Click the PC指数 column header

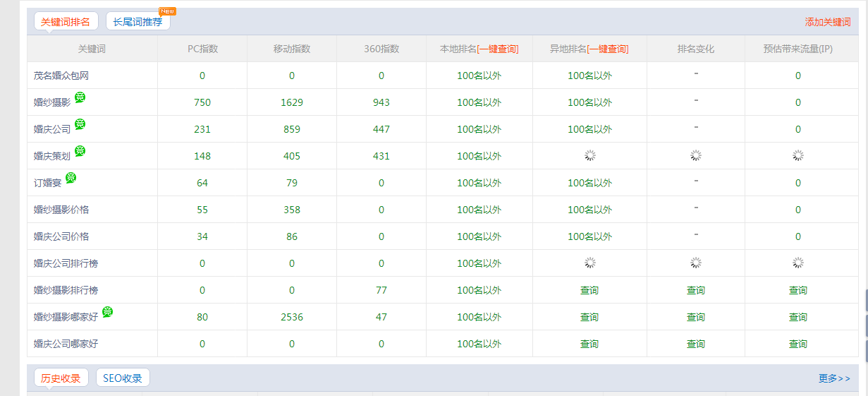202,49
